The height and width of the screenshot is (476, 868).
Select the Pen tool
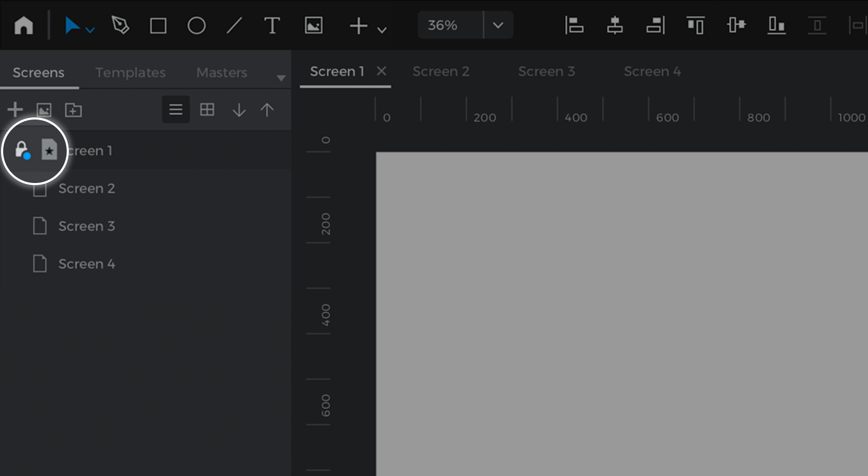[x=120, y=25]
